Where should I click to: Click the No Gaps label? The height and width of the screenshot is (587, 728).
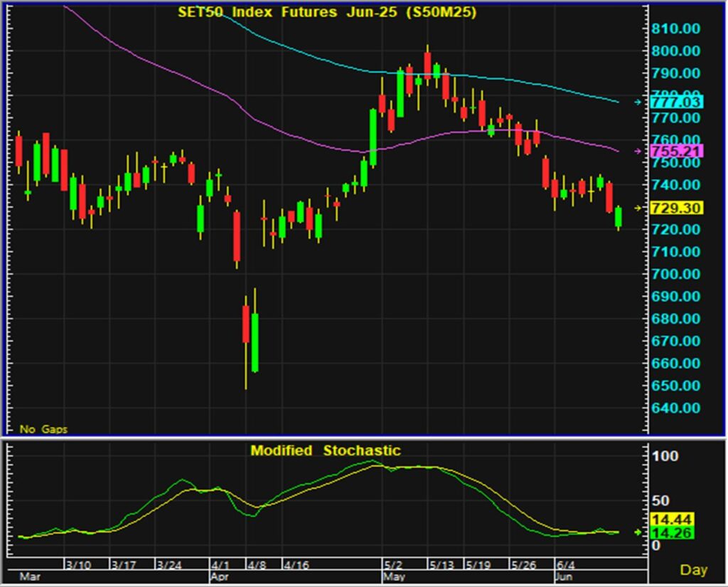[x=43, y=429]
